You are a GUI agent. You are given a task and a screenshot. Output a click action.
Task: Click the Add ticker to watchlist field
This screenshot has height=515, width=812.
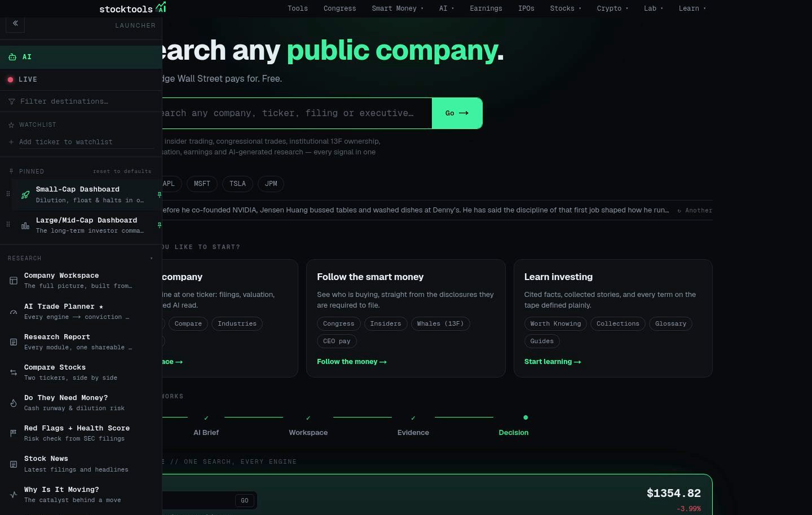[86, 142]
